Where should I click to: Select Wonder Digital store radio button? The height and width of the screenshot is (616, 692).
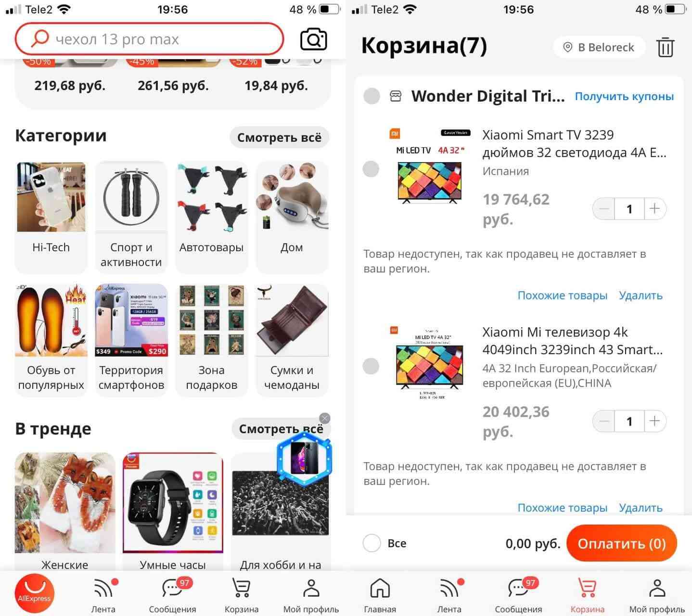(x=372, y=96)
